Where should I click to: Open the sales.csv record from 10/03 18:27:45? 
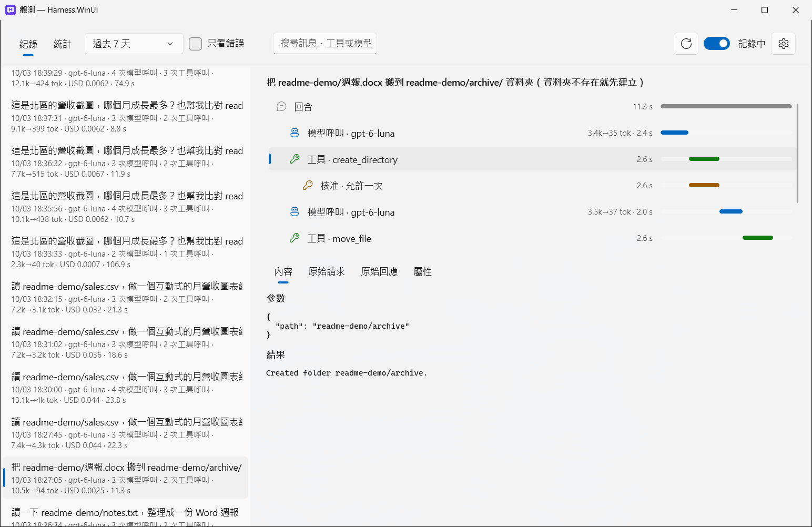pos(125,433)
